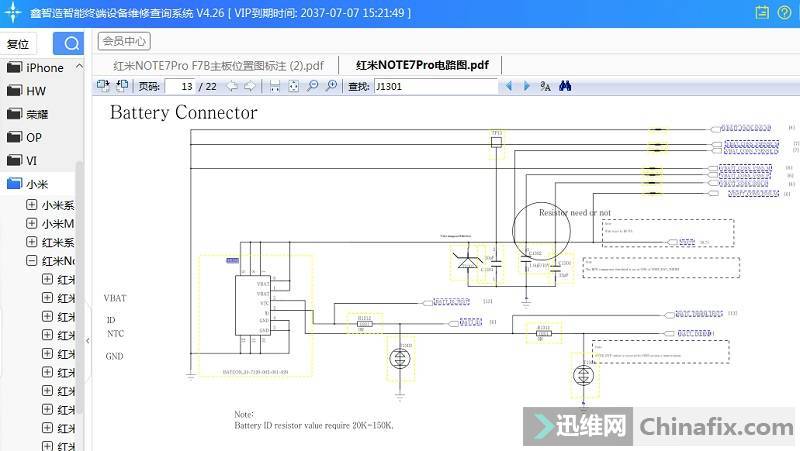Jump to previous search result arrow
The height and width of the screenshot is (451, 800).
[x=509, y=87]
